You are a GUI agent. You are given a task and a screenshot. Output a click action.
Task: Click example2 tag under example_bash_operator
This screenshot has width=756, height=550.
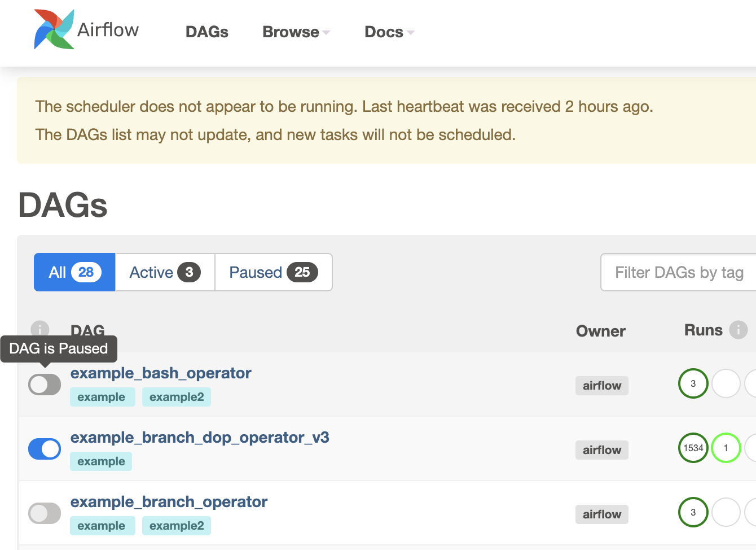(x=177, y=397)
